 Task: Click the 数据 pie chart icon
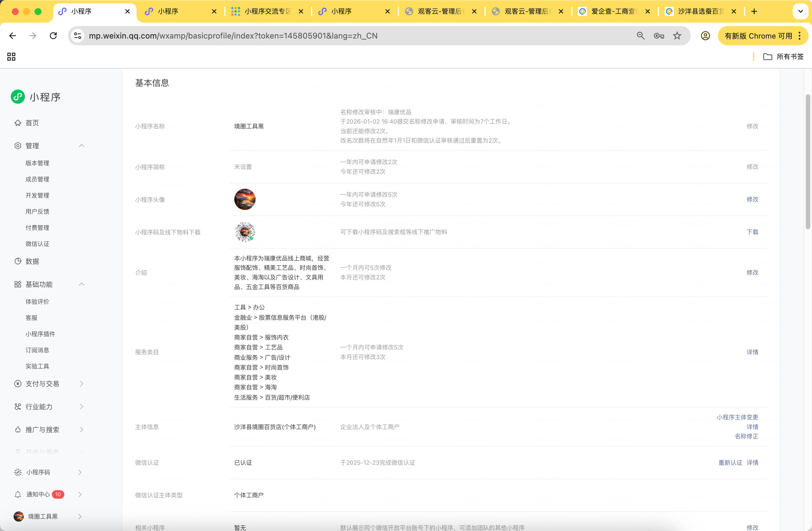pos(18,262)
